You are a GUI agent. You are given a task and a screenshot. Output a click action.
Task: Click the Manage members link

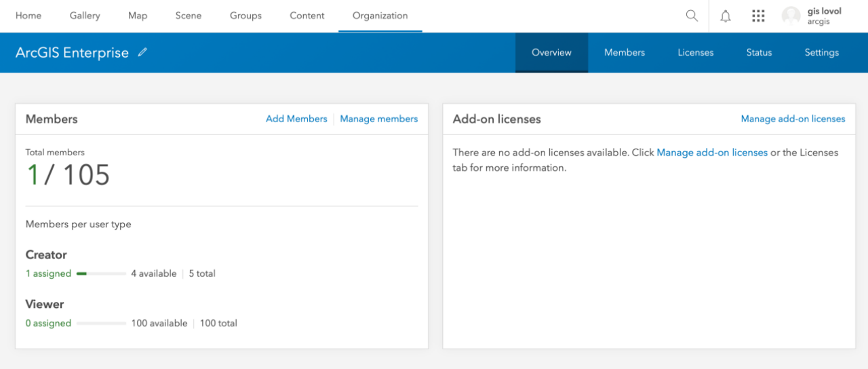click(379, 119)
